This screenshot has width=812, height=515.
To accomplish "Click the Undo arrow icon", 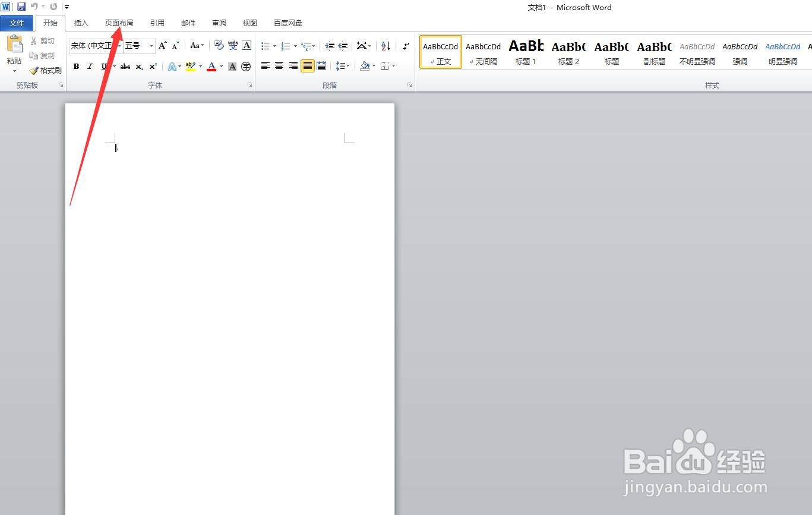I will click(34, 7).
